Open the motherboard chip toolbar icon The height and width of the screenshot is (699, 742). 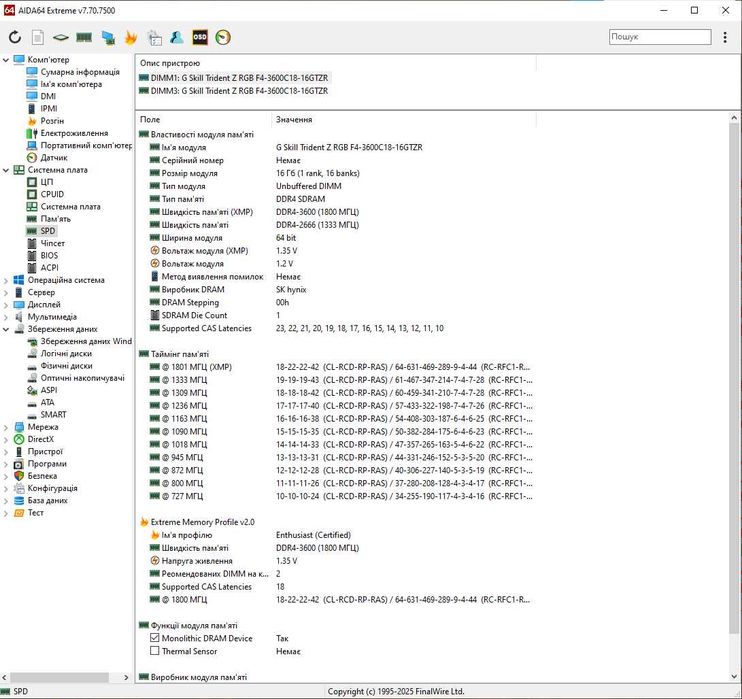click(x=61, y=37)
